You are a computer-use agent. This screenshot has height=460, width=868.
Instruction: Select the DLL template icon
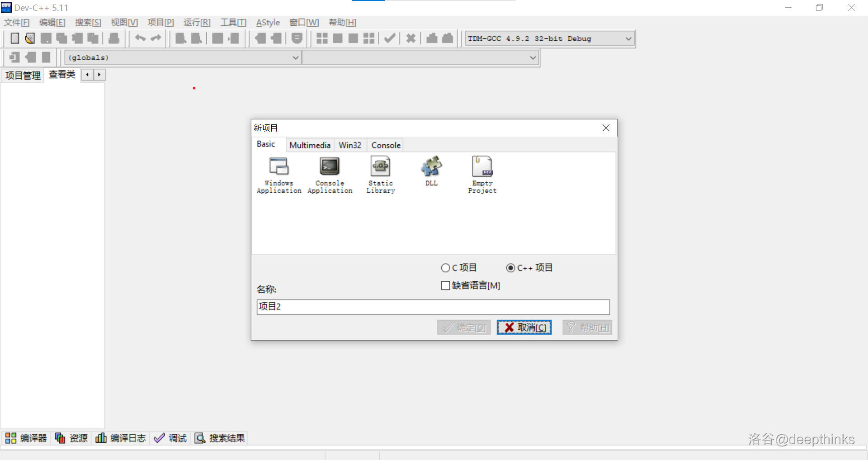point(431,171)
